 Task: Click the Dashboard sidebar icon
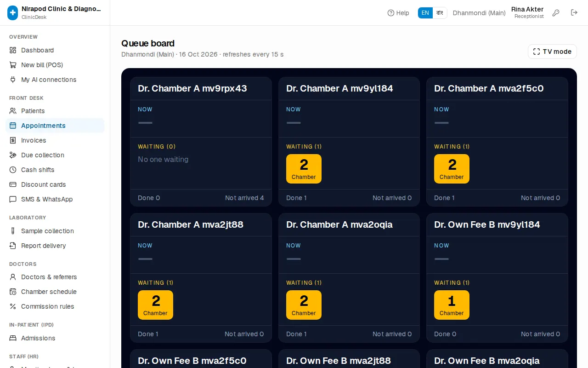point(13,50)
